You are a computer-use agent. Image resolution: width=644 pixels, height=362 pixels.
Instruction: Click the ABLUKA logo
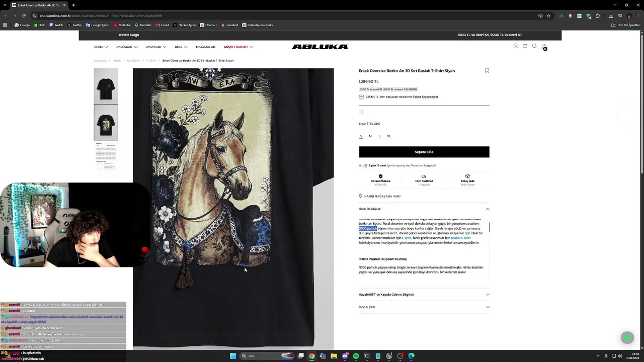coord(320,47)
